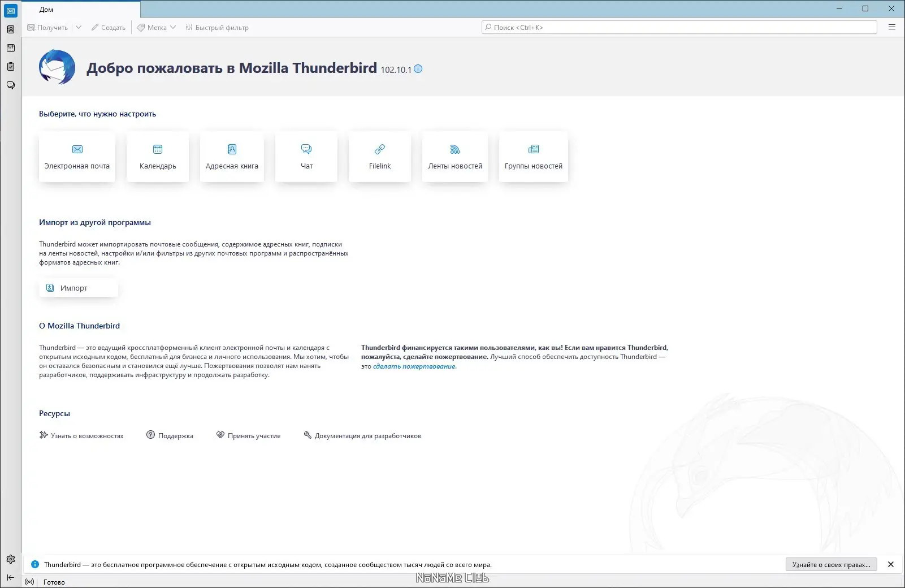Set up Группы новостей
Image resolution: width=905 pixels, height=588 pixels.
pos(534,157)
